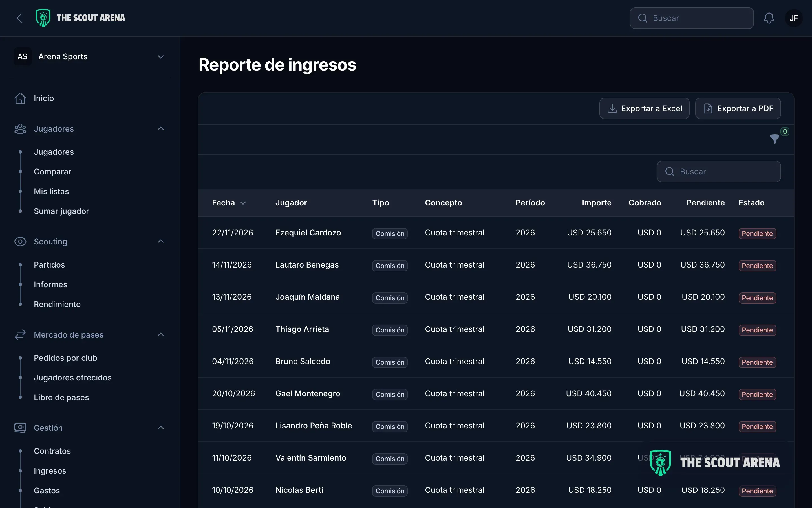This screenshot has height=508, width=812.
Task: Open Ingresos in the sidebar
Action: coord(50,471)
